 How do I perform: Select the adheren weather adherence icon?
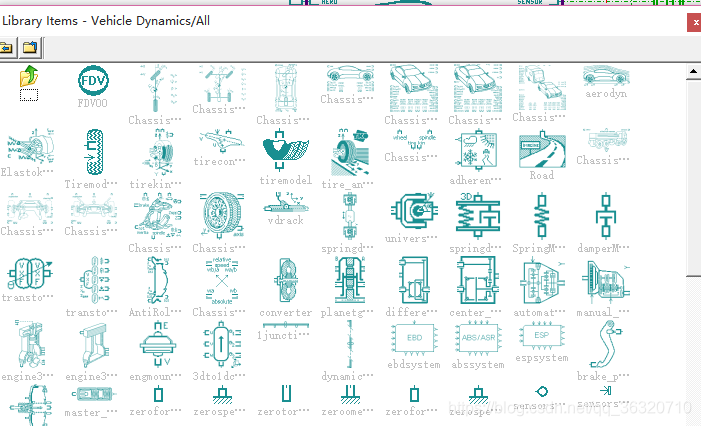pyautogui.click(x=477, y=151)
